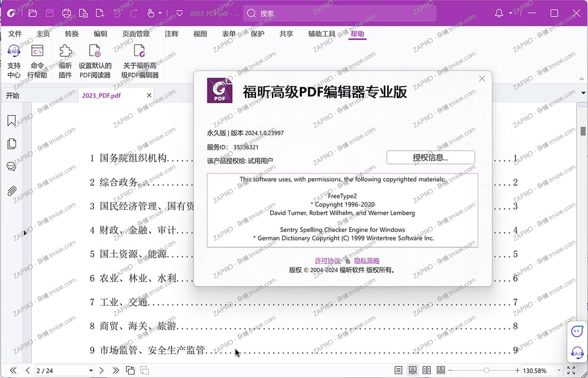The width and height of the screenshot is (588, 378).
Task: Click the 授权信息 button in About dialog
Action: coord(430,157)
